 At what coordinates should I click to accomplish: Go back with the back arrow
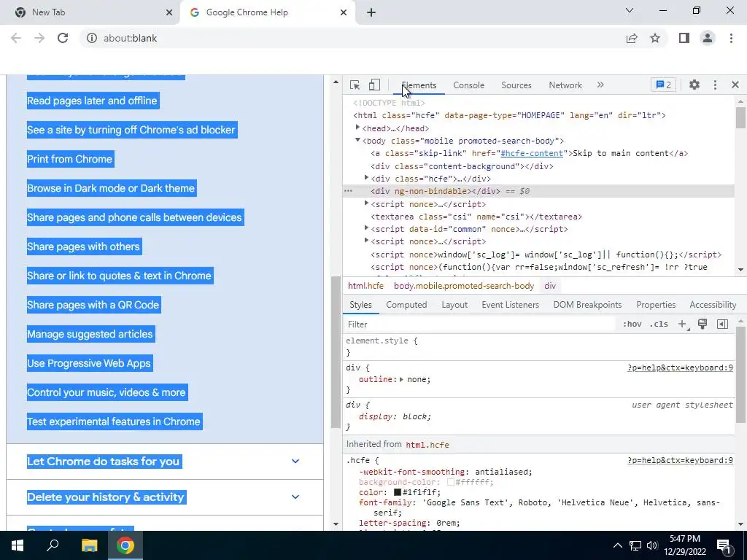tap(16, 38)
